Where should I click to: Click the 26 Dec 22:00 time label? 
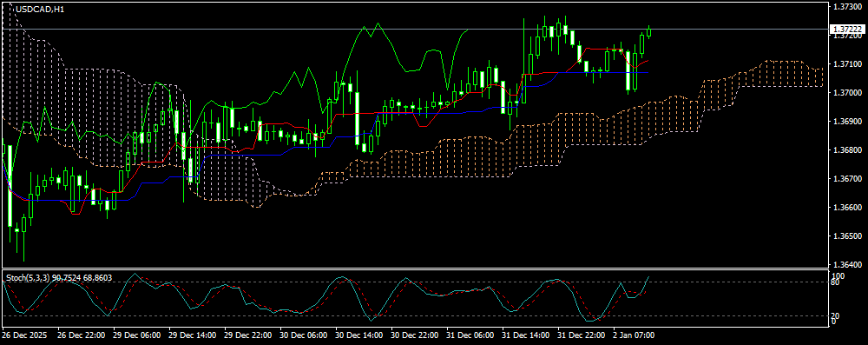coord(82,335)
